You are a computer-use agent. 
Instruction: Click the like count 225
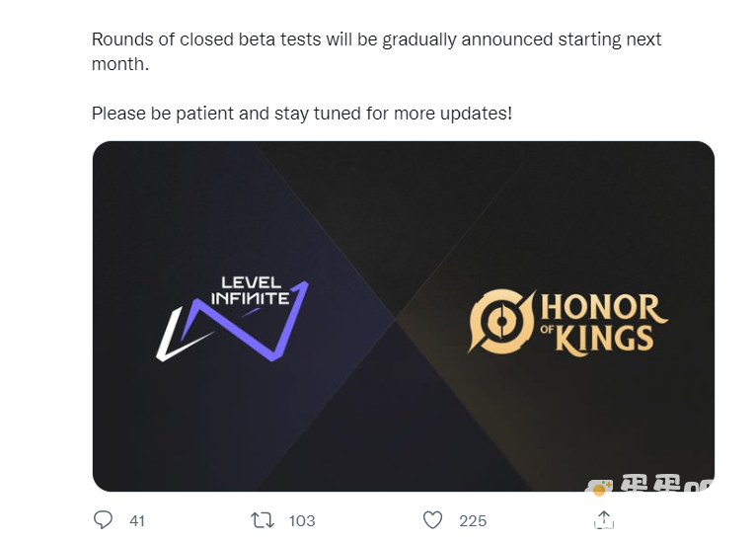tap(473, 521)
